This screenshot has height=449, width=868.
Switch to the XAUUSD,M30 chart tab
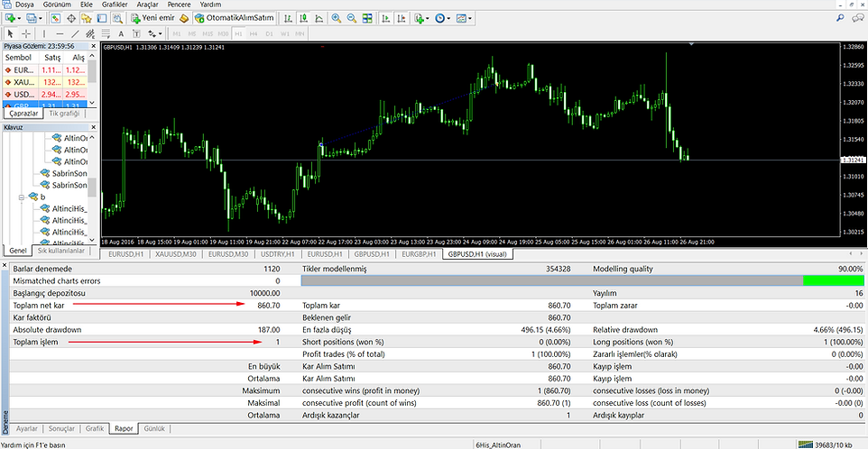pos(174,254)
